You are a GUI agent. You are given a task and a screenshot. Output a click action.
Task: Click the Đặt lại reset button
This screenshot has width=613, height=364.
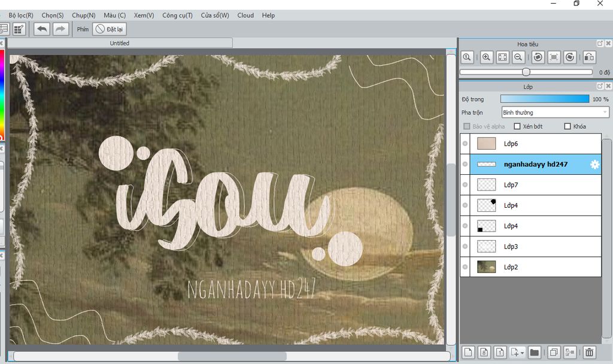tap(110, 29)
